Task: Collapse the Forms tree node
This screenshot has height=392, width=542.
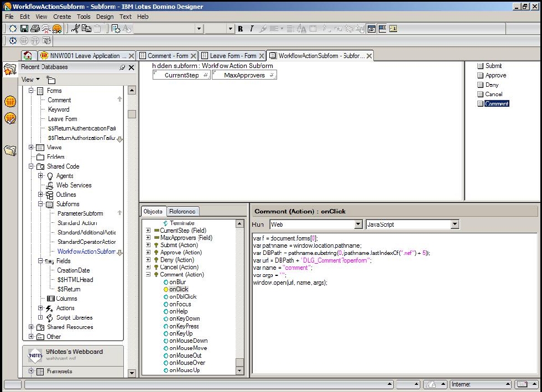Action: [31, 91]
